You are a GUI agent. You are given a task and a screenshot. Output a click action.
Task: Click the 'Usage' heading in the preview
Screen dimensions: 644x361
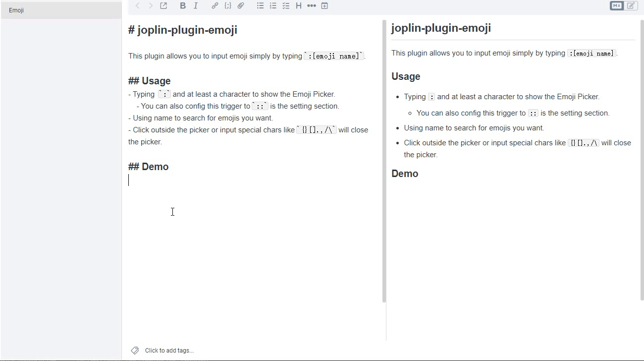pos(406,76)
